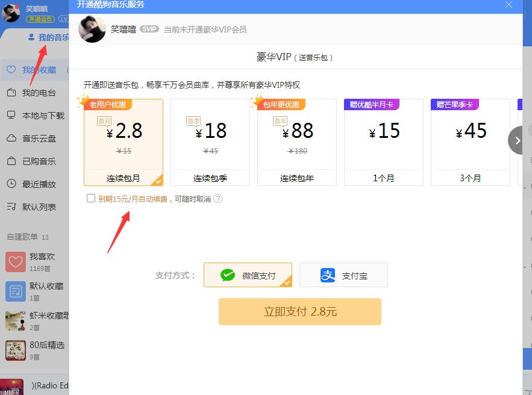Show more plans with the right arrow
532x395 pixels.
click(516, 140)
